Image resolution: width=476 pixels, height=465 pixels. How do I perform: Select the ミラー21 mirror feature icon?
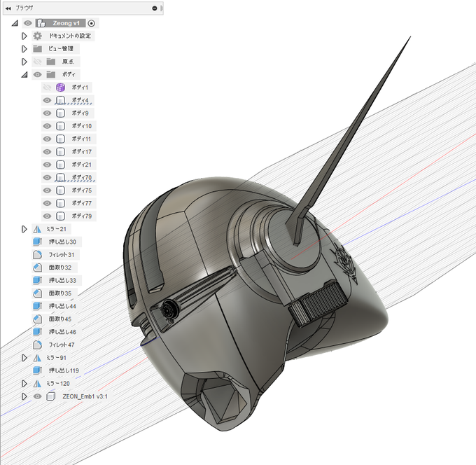(x=37, y=229)
